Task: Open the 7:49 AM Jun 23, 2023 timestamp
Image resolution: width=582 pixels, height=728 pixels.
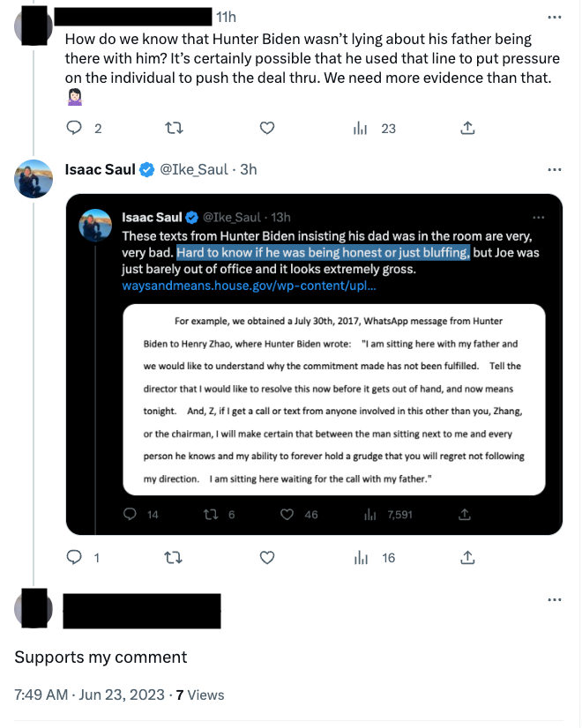Action: coord(89,695)
